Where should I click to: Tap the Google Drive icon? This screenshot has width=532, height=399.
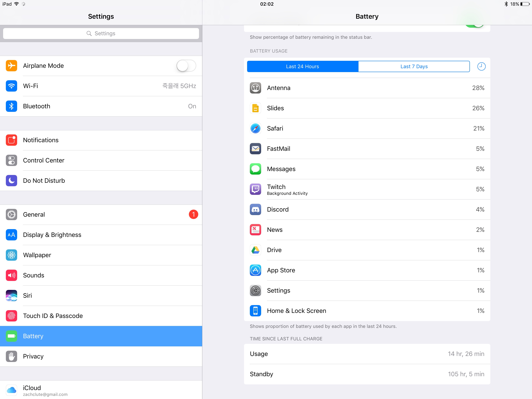tap(255, 250)
